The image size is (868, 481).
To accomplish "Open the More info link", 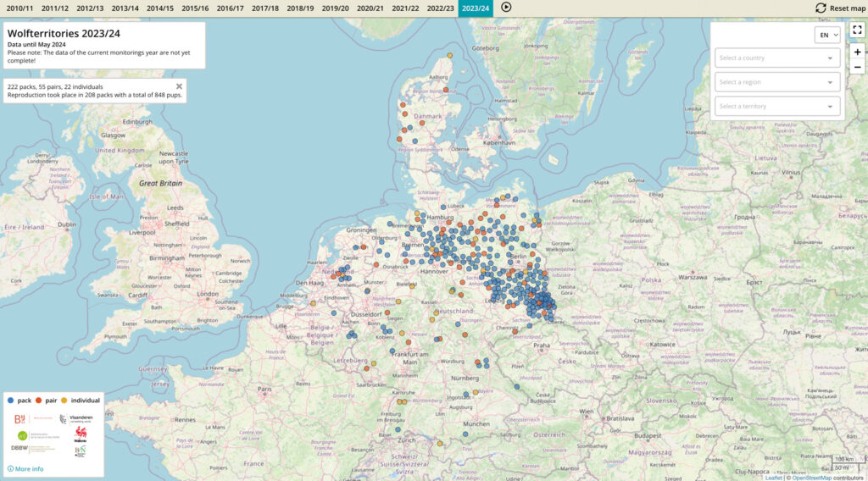I will [x=25, y=469].
